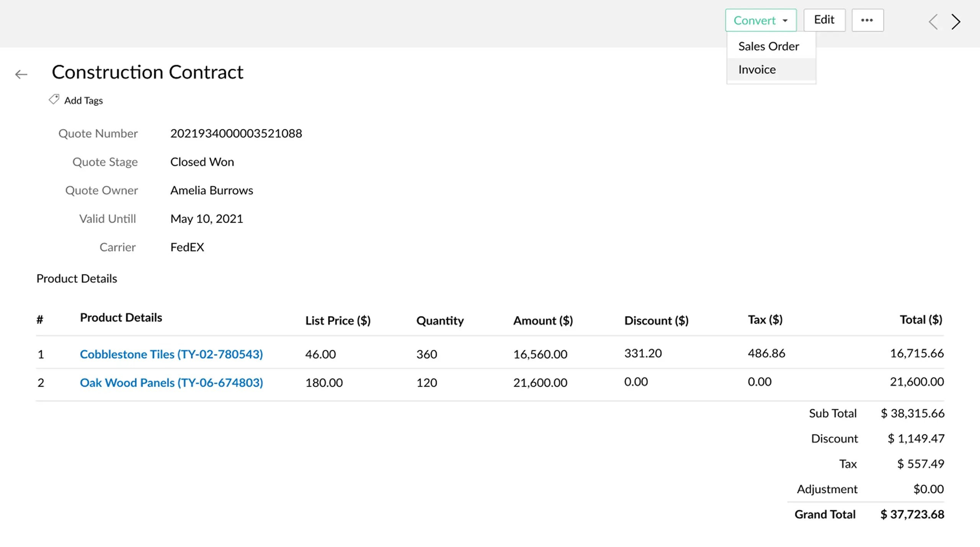Screen dimensions: 980x547
Task: Click the Amount ($) column header
Action: [543, 320]
